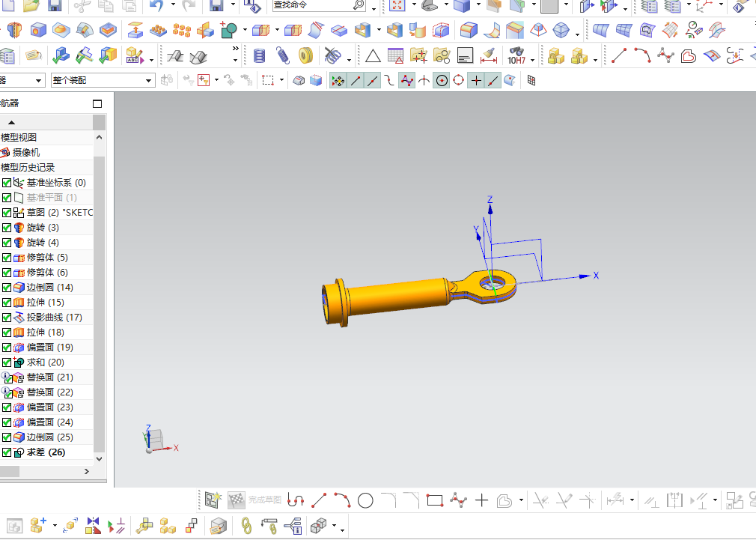Viewport: 756px width, 540px height.
Task: Toggle the Intersection snap point plus icon
Action: tap(476, 81)
